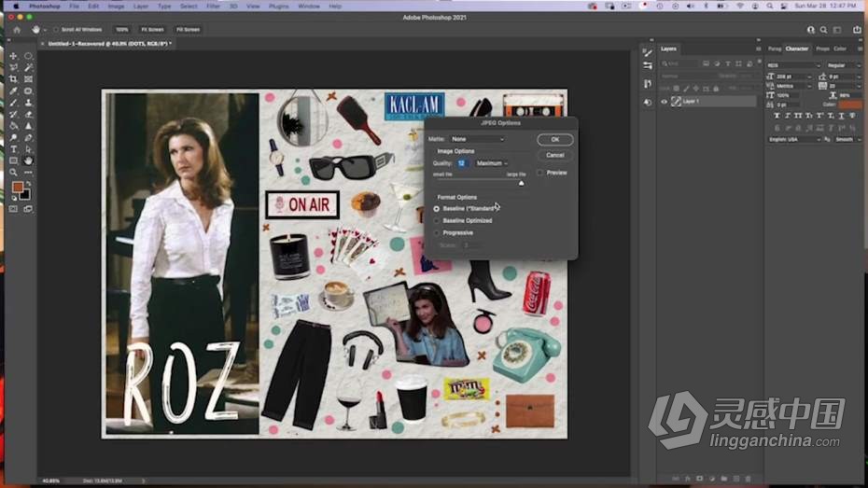
Task: Select Layer 1 in Layers panel
Action: coord(712,102)
